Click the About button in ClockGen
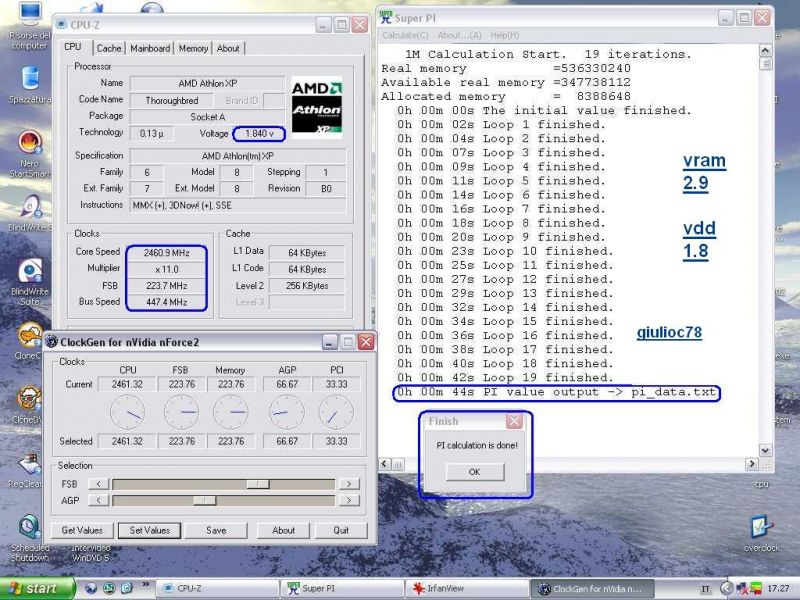The height and width of the screenshot is (600, 800). (283, 531)
